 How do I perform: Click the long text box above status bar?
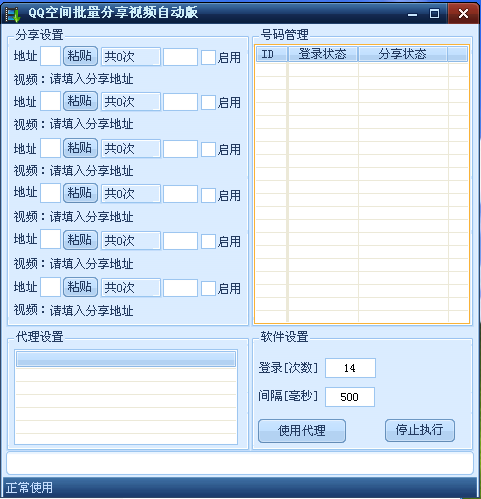(240, 463)
